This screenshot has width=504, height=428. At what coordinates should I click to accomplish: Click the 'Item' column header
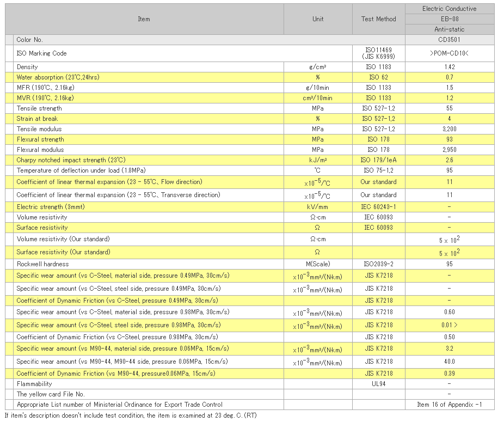pyautogui.click(x=144, y=19)
